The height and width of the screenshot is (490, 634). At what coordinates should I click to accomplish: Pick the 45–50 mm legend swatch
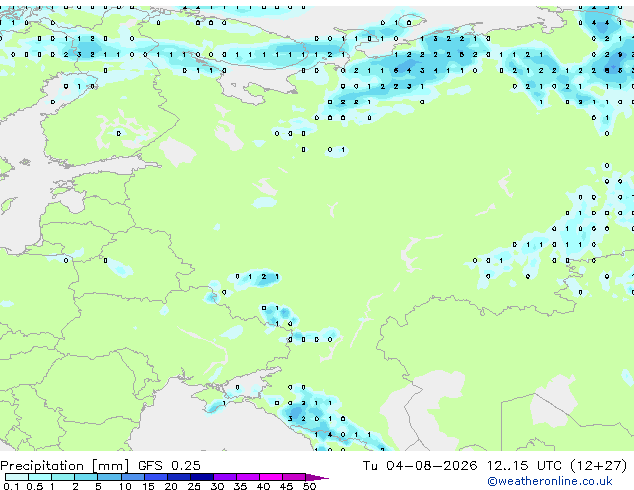pyautogui.click(x=294, y=477)
